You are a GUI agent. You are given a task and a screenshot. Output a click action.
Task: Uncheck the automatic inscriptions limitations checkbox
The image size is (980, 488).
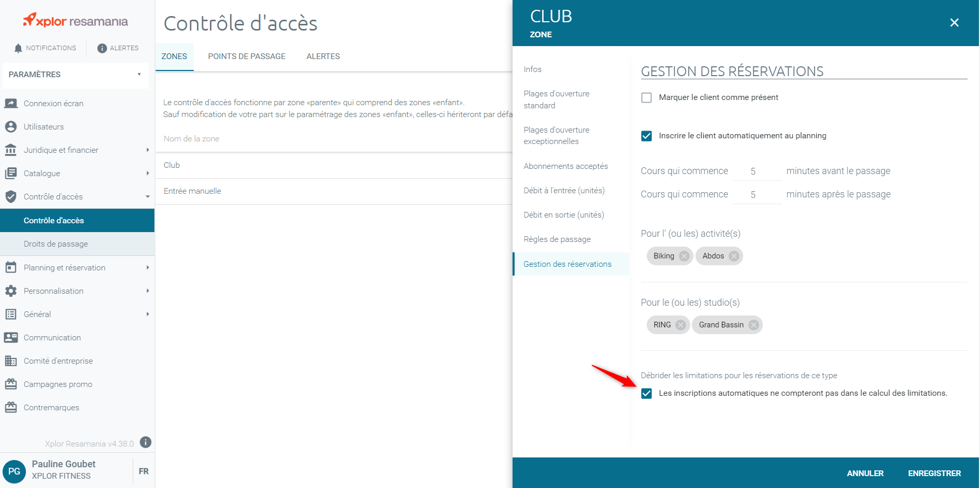coord(646,393)
